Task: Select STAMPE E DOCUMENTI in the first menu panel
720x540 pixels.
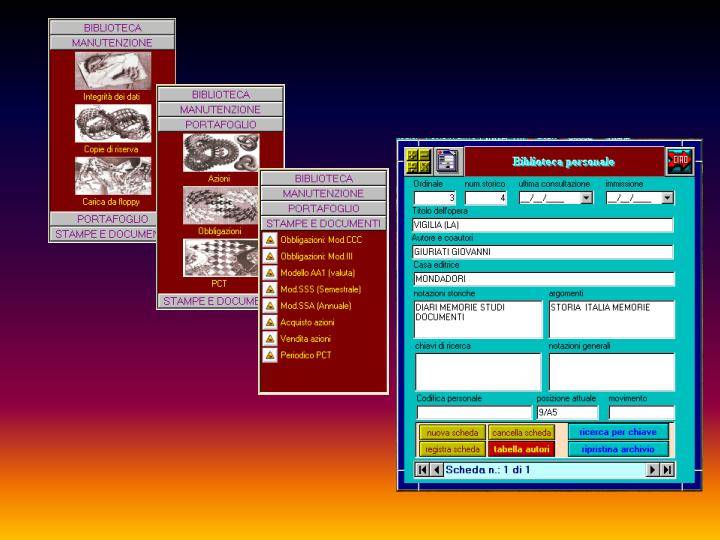Action: (x=104, y=234)
